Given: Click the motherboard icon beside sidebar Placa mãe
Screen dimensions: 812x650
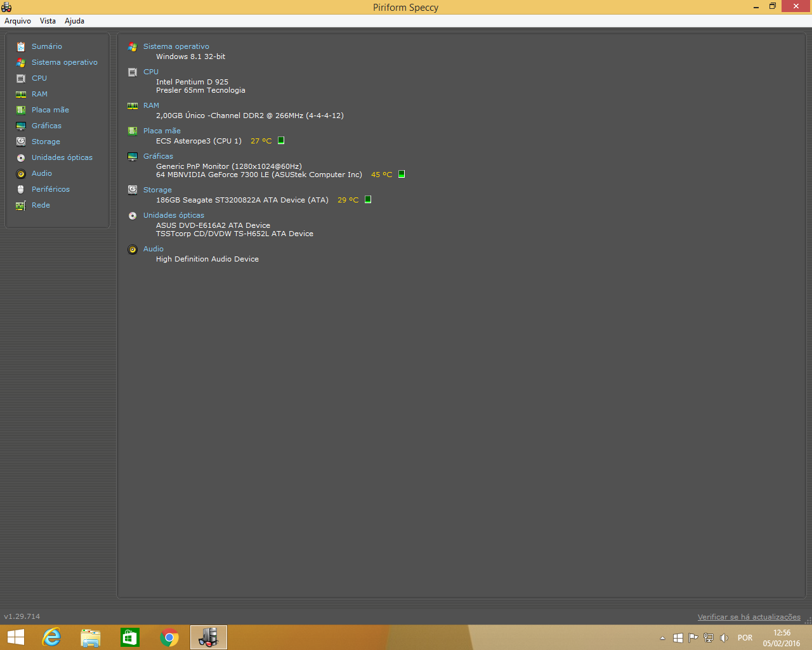Looking at the screenshot, I should click(21, 110).
